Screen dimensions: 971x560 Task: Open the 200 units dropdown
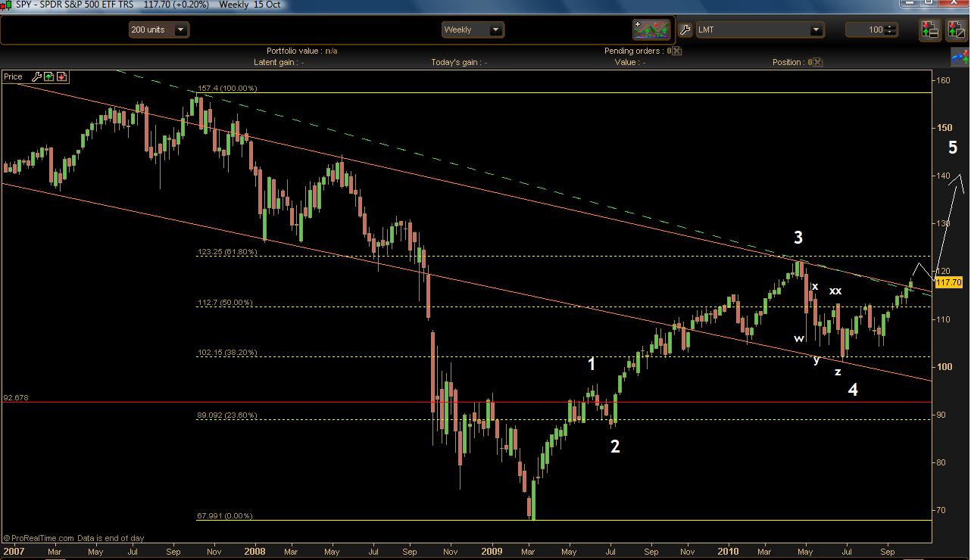point(158,30)
